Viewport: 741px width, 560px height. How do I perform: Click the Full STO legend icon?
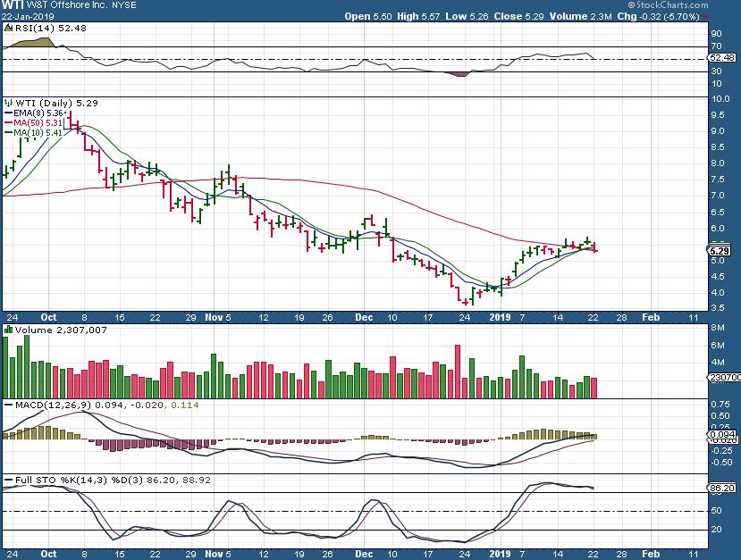point(8,481)
